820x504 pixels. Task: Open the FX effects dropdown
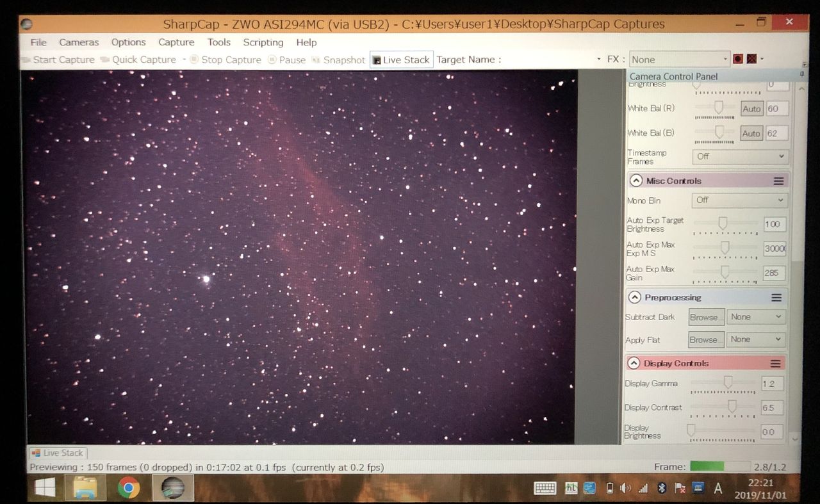[x=680, y=60]
